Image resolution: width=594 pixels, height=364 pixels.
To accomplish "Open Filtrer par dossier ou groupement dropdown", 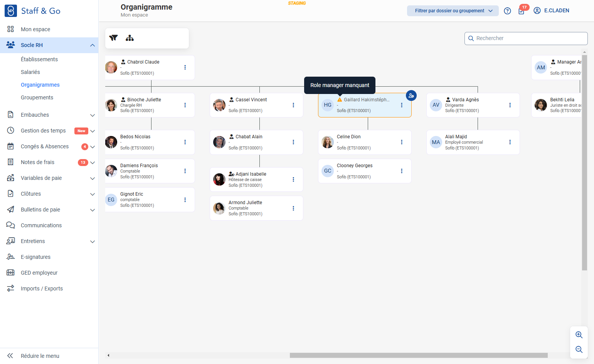I will (453, 11).
